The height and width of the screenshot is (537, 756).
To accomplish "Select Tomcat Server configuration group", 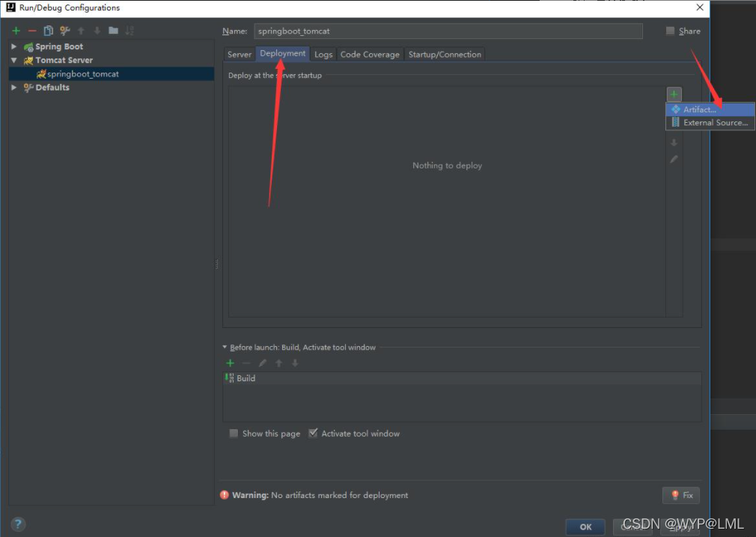I will click(x=64, y=61).
